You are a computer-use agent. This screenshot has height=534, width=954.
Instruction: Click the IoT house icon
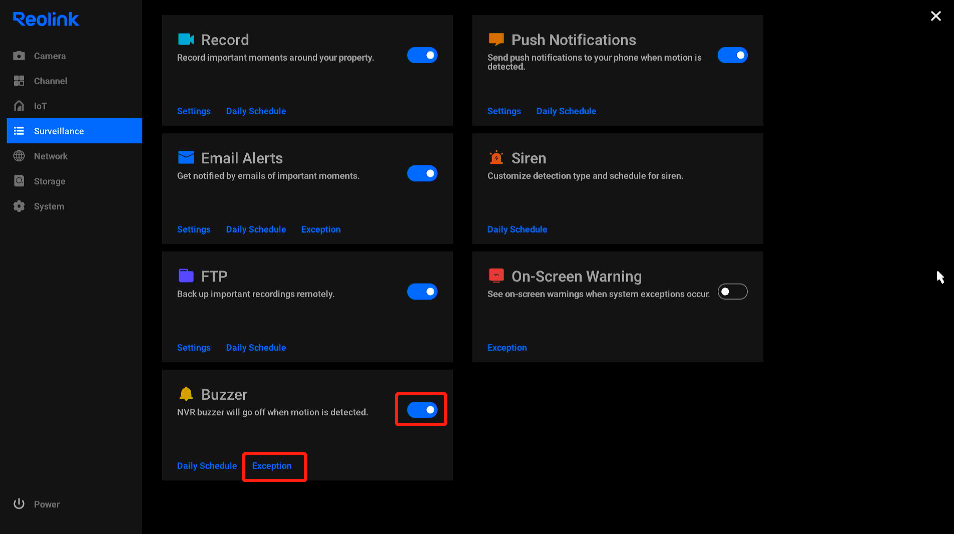(x=19, y=106)
